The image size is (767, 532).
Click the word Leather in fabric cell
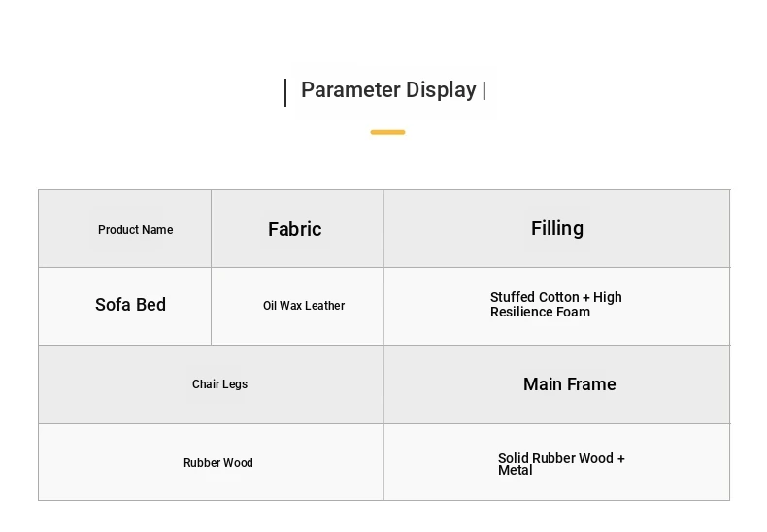pos(325,306)
